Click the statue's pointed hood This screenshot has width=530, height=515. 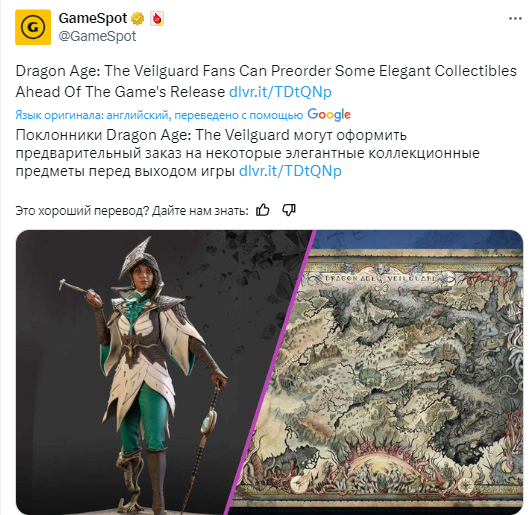[141, 258]
